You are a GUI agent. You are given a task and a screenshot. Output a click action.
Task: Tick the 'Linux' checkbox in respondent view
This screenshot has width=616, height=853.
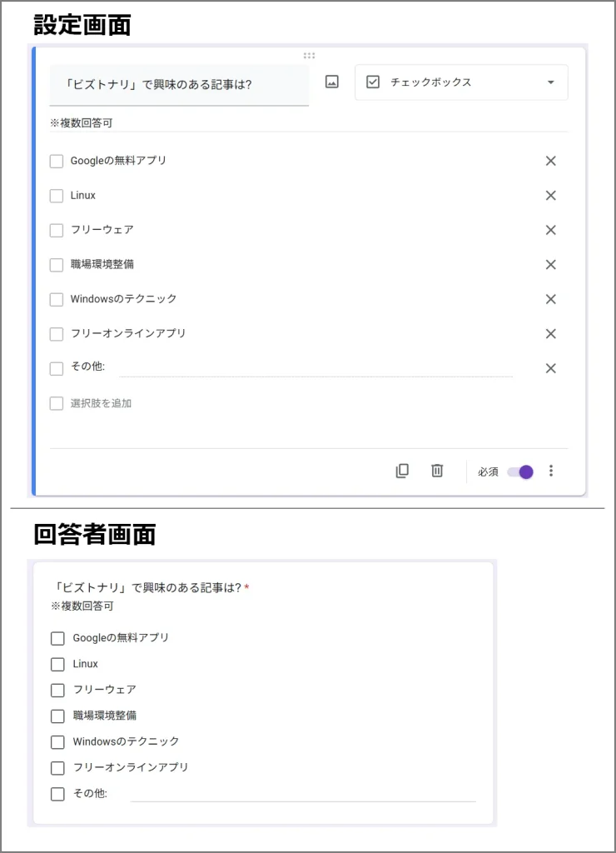(57, 664)
